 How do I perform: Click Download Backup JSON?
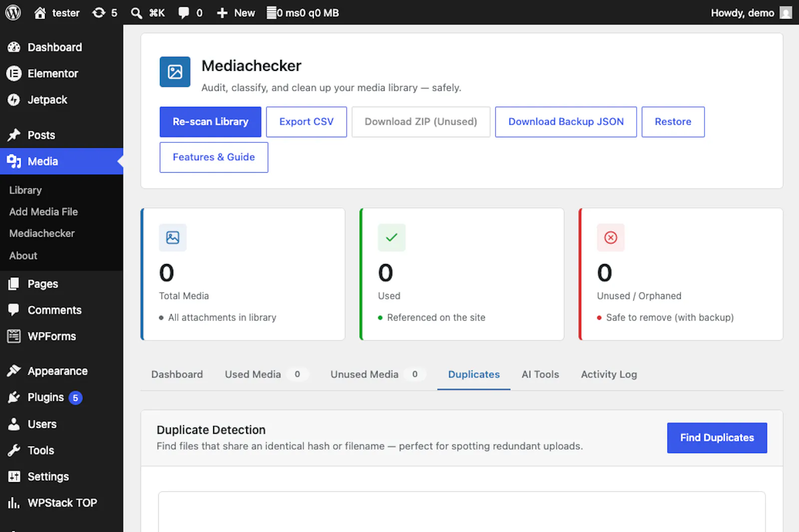tap(566, 122)
